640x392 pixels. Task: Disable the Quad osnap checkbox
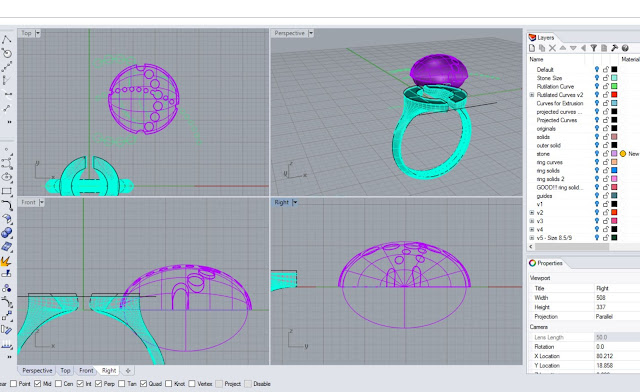pos(143,384)
